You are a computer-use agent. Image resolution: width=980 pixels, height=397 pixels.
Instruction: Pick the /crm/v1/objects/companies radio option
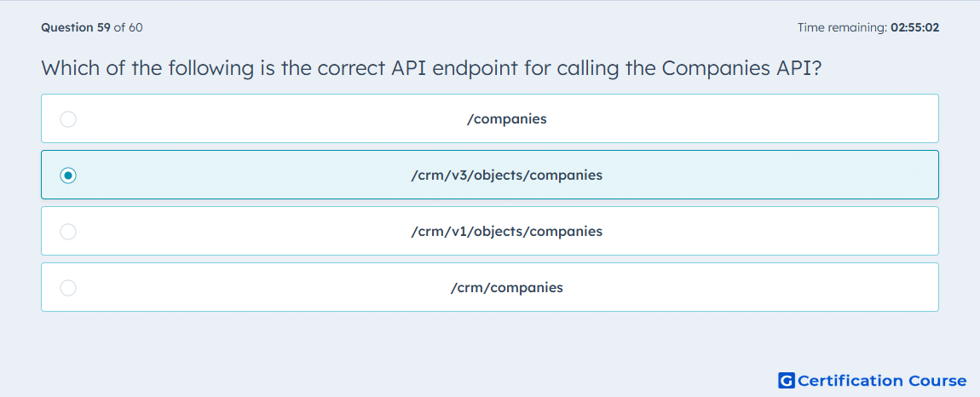(x=68, y=232)
